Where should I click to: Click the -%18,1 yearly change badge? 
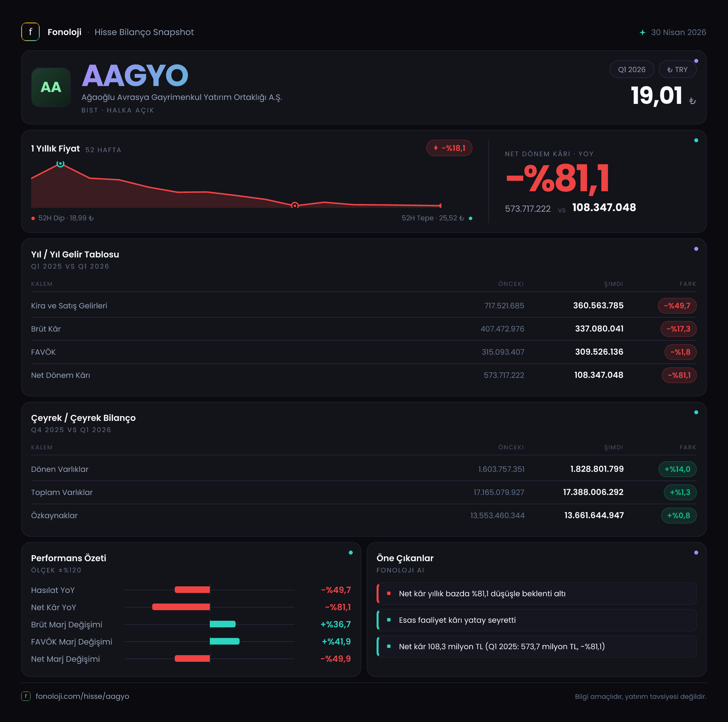coord(449,148)
